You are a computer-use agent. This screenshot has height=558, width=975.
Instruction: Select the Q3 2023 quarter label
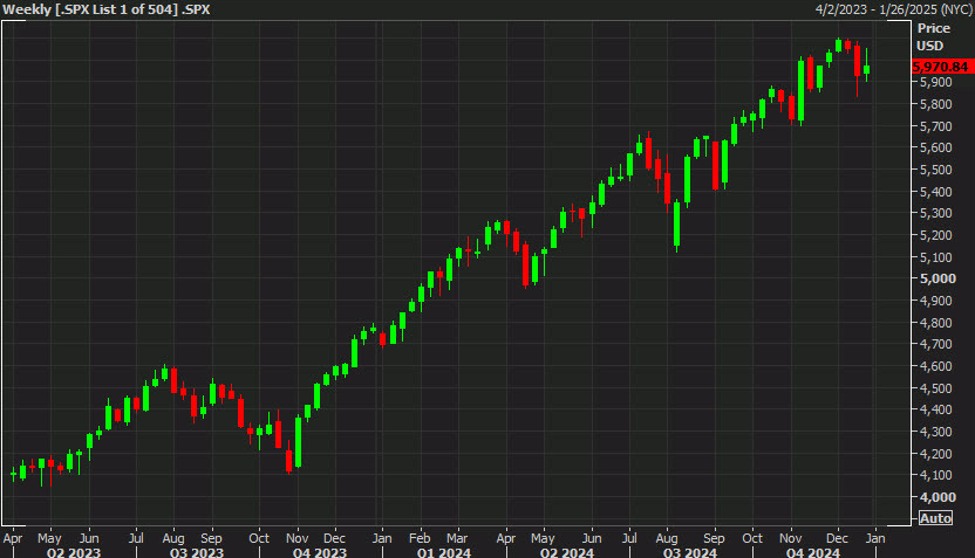click(x=195, y=551)
